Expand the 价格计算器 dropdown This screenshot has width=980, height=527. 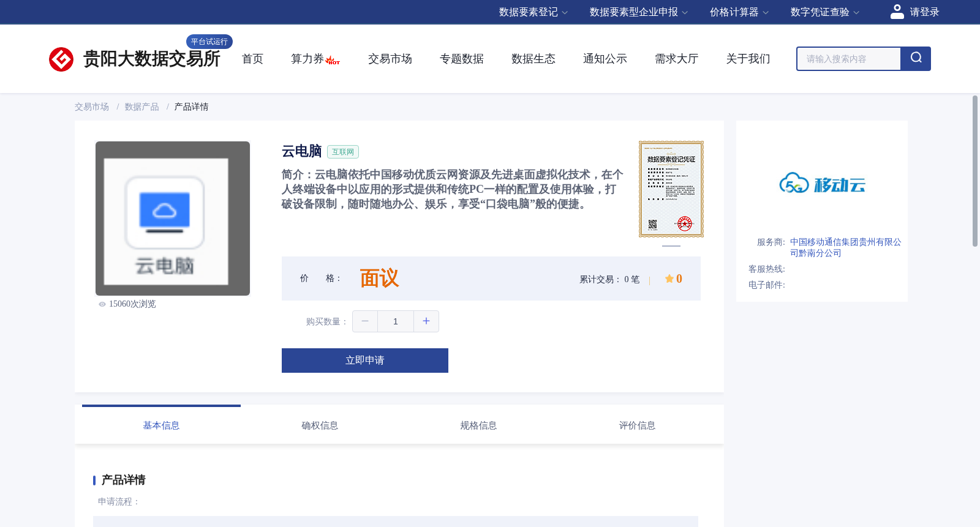739,12
